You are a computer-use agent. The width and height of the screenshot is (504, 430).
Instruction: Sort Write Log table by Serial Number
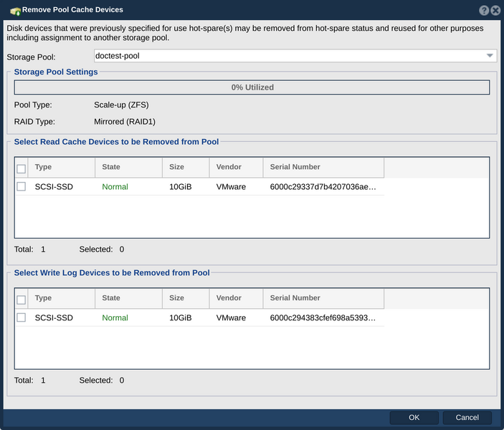(x=323, y=298)
